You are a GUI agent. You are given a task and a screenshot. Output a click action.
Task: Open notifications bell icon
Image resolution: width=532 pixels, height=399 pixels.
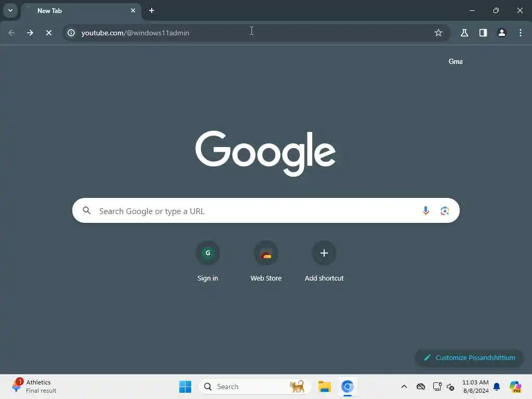497,387
